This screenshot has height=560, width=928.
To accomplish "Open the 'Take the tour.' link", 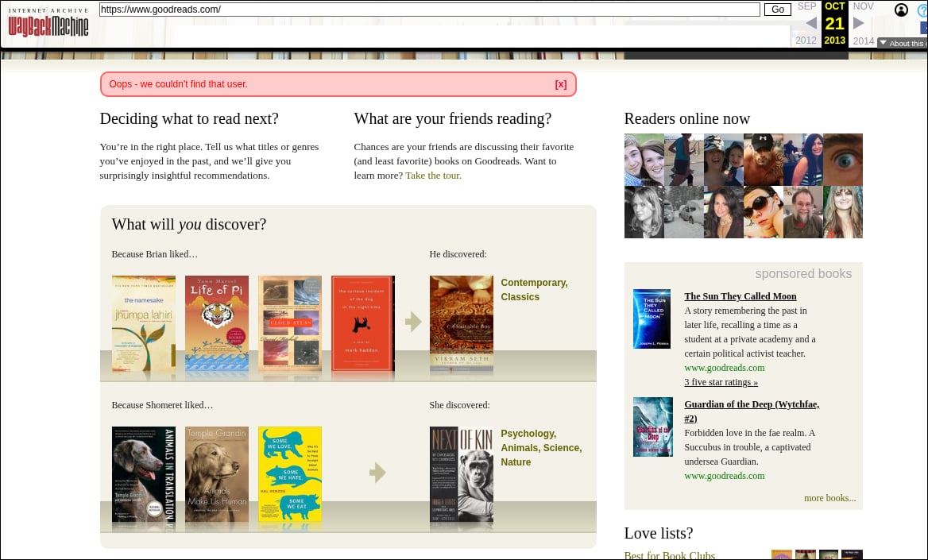I will tap(433, 176).
